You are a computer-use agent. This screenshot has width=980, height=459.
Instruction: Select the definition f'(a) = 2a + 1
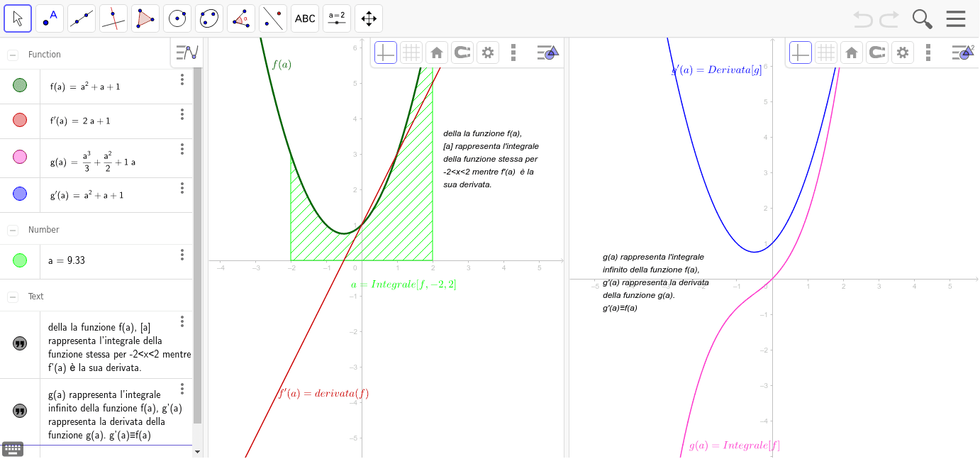[x=80, y=121]
